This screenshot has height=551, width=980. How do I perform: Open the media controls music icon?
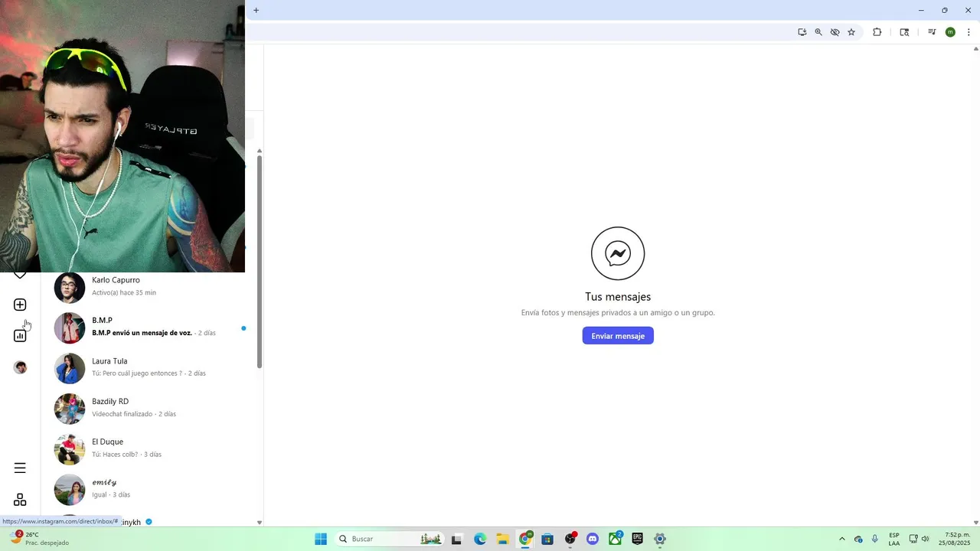932,32
